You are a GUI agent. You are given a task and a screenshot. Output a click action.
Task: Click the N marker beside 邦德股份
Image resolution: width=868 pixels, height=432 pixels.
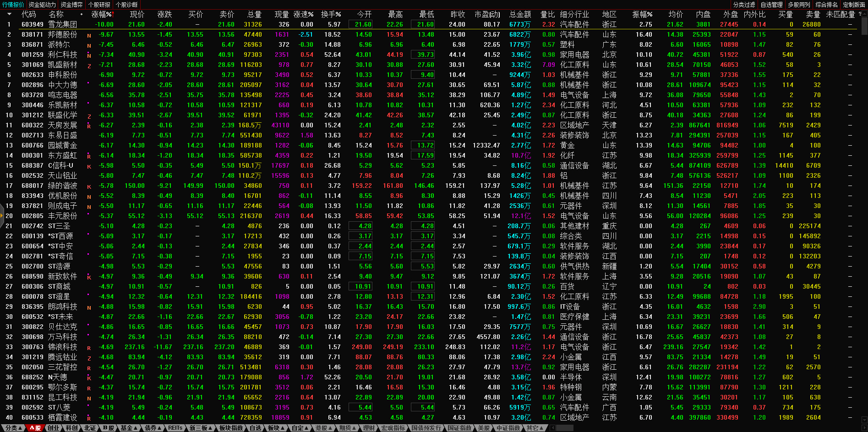pyautogui.click(x=89, y=35)
